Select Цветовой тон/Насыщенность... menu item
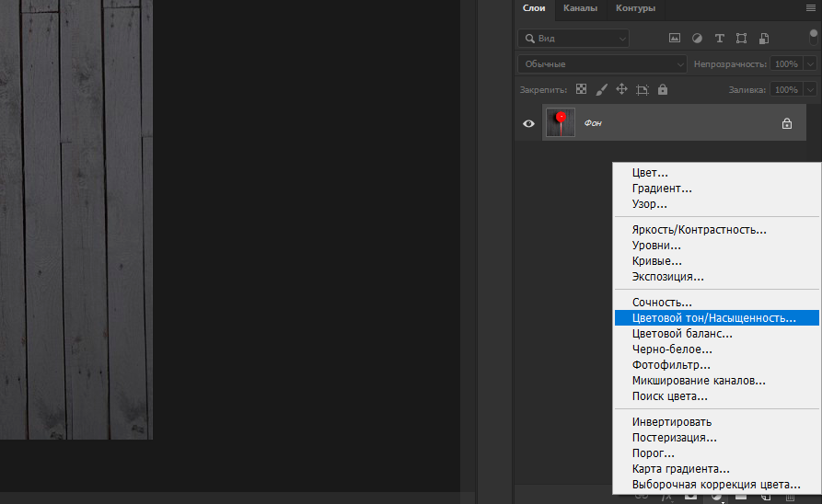Screen dimensions: 822x504 pyautogui.click(x=717, y=318)
